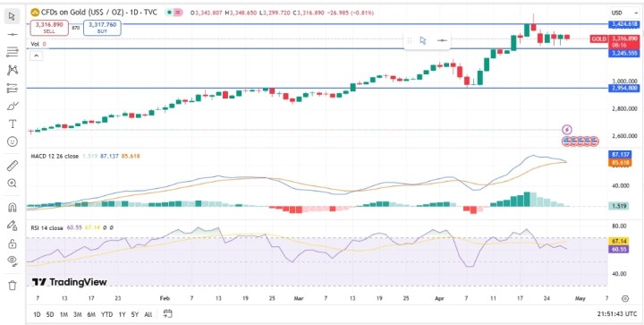Viewport: 644px width, 325px height.
Task: Select the brush drawing tool
Action: [13, 106]
